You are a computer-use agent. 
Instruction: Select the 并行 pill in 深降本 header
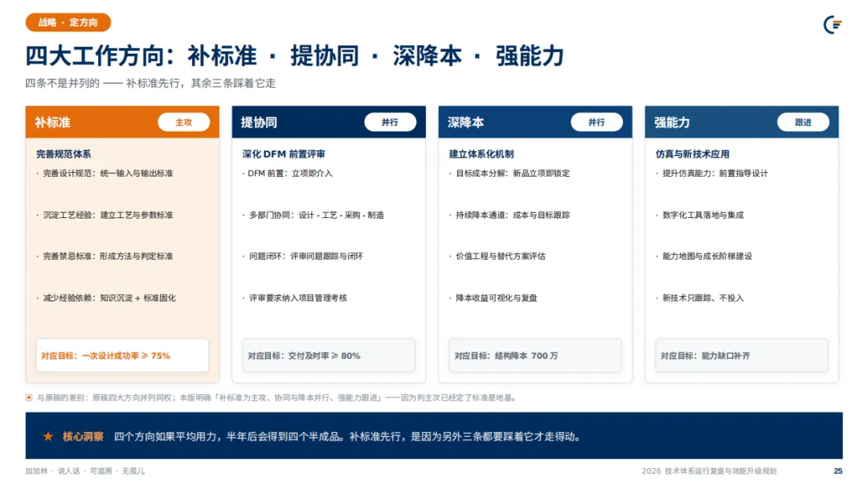coord(596,122)
